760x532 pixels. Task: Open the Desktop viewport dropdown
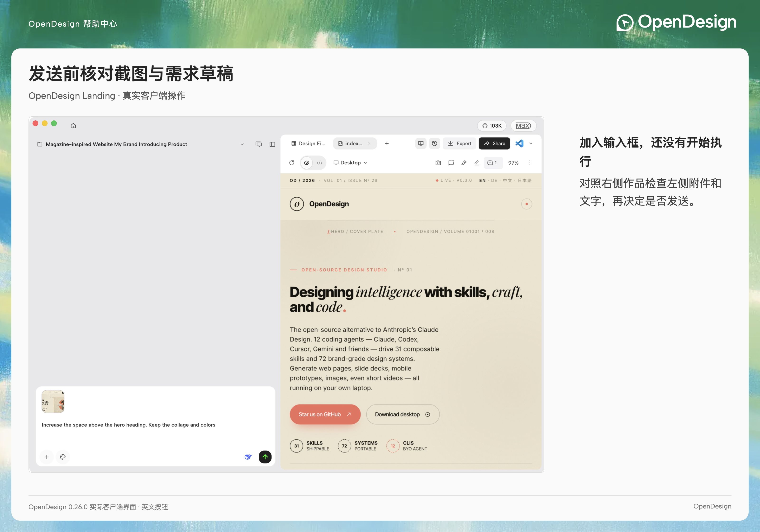click(x=350, y=162)
